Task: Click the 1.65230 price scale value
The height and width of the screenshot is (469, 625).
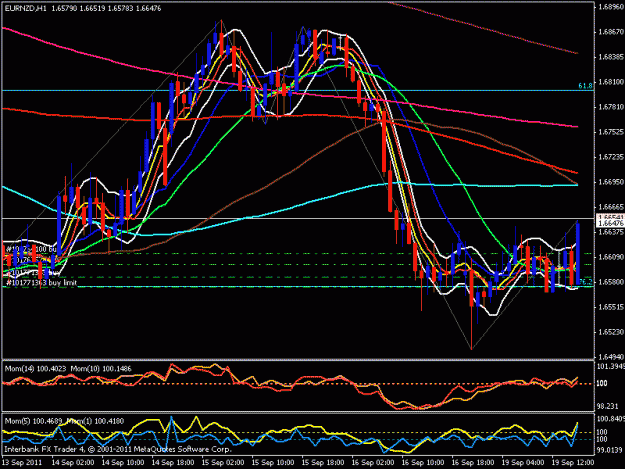Action: tap(611, 332)
